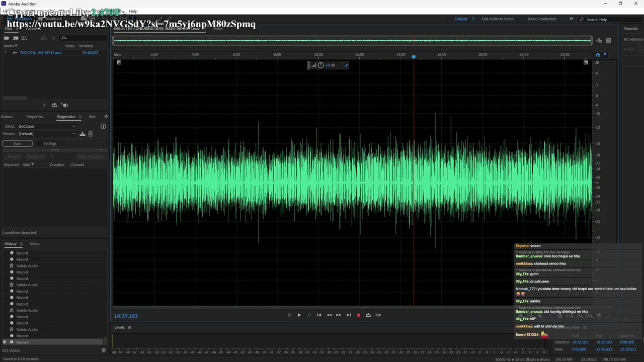Image resolution: width=644 pixels, height=362 pixels.
Task: Expand hidden panel tabs with the double chevron
Action: click(x=106, y=117)
